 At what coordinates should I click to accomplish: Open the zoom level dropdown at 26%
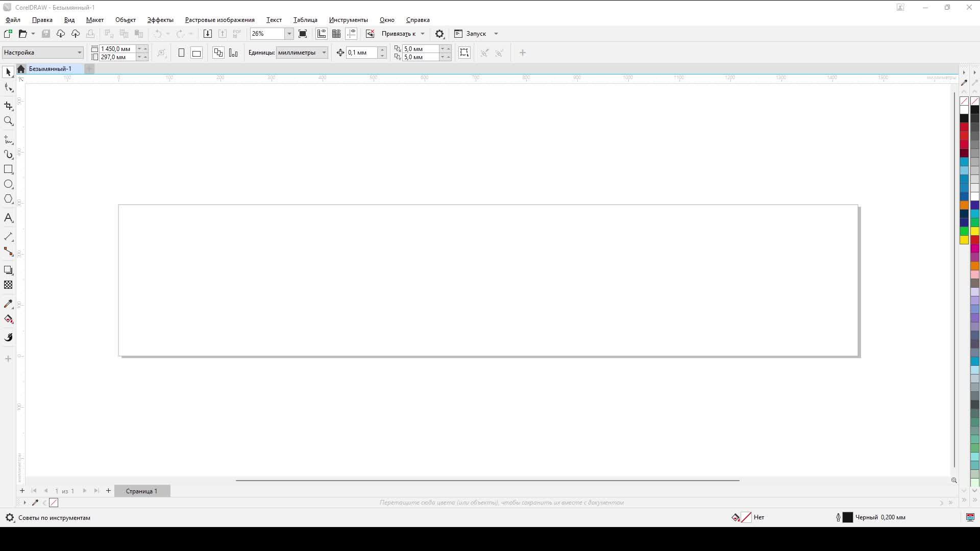[x=289, y=34]
